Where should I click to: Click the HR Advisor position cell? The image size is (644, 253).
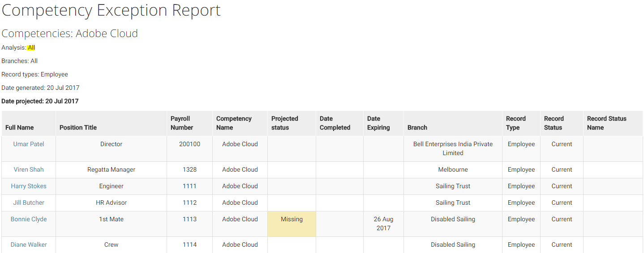point(112,202)
